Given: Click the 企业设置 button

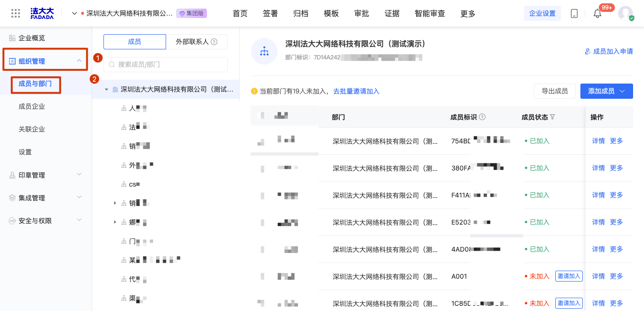Looking at the screenshot, I should point(542,13).
